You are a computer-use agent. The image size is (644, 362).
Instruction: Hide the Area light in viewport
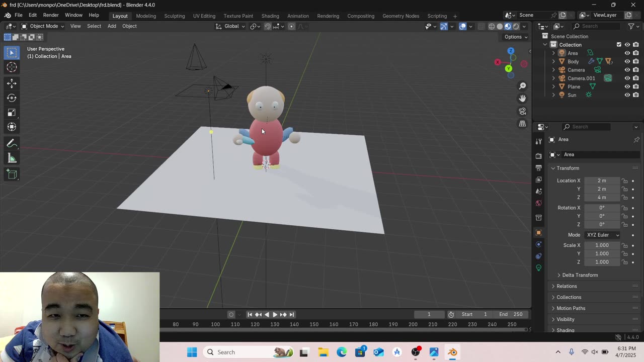[x=627, y=53]
